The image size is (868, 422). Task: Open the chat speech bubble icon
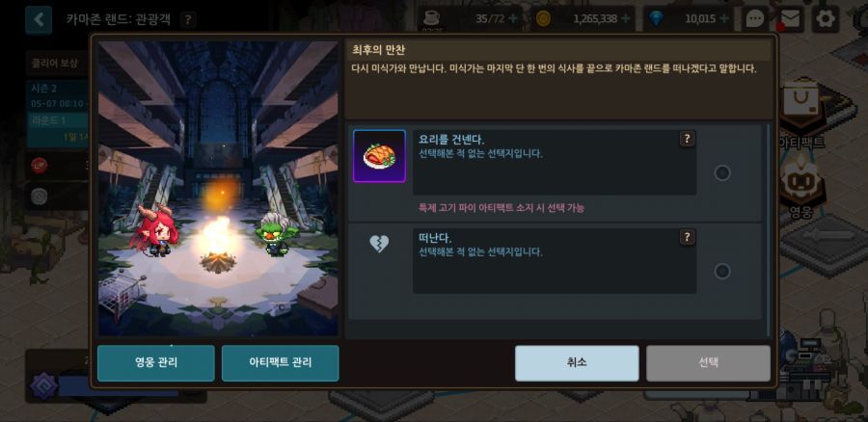(x=755, y=19)
